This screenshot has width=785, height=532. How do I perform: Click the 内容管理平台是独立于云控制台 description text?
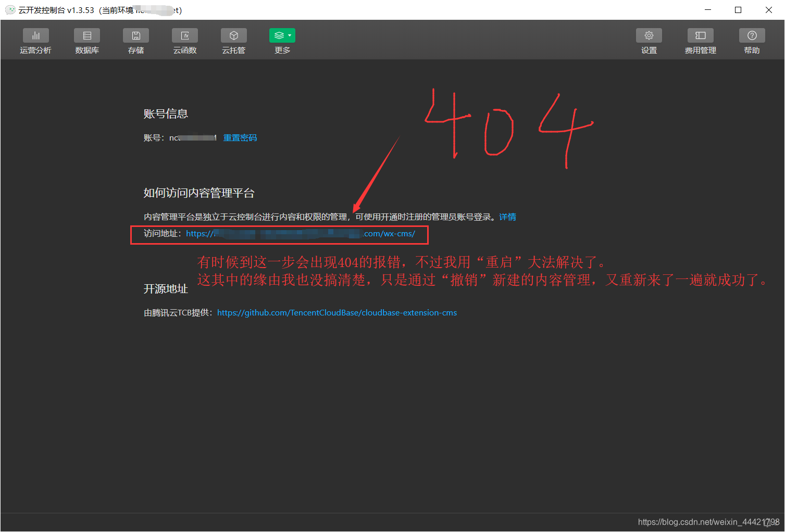[319, 217]
